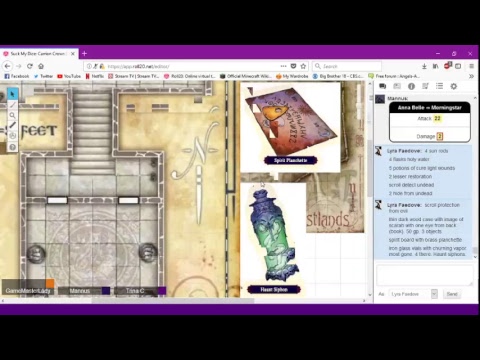Reload the page in browser
This screenshot has width=480, height=360.
pyautogui.click(x=30, y=66)
